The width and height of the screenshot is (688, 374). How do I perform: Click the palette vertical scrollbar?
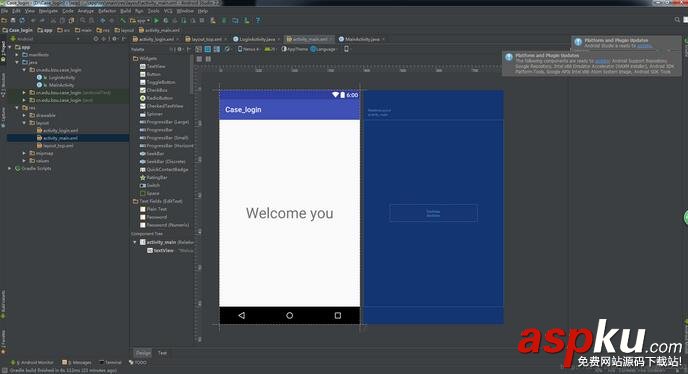191,75
